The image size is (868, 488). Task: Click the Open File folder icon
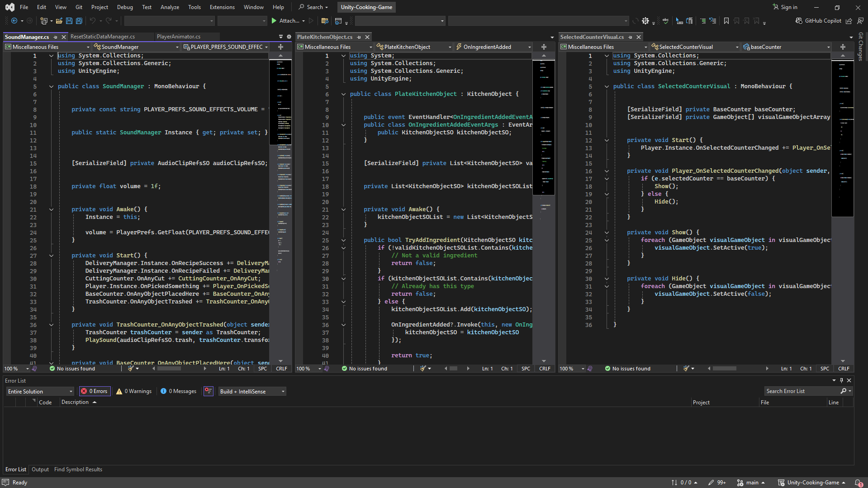tap(59, 21)
